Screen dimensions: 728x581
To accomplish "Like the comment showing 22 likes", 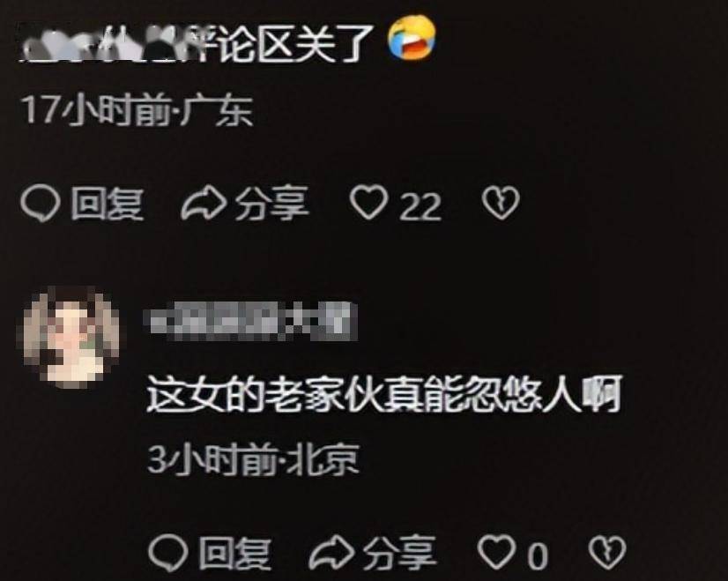I will pyautogui.click(x=369, y=202).
